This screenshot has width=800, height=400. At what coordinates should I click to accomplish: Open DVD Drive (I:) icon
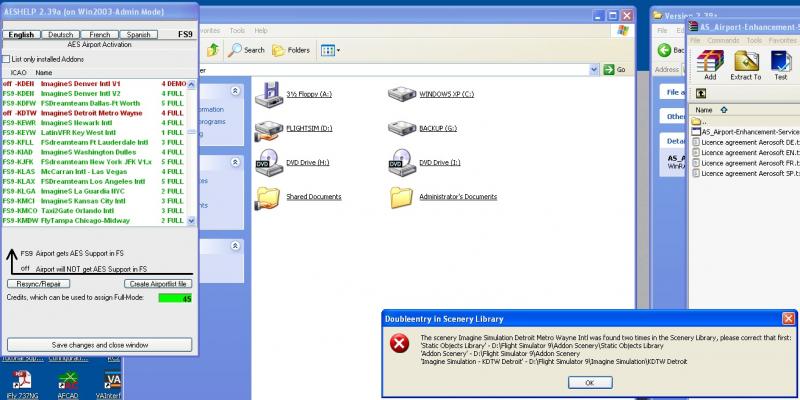click(x=402, y=163)
